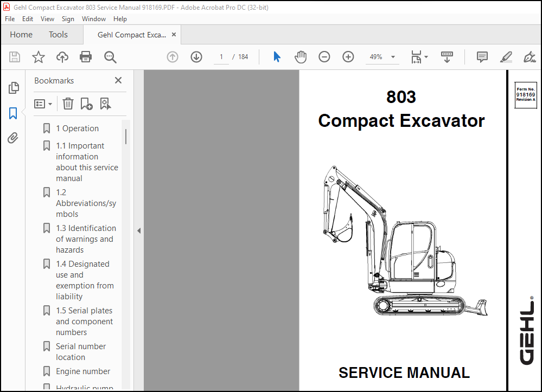Open the Help menu
Viewport: 542px width, 392px height.
pyautogui.click(x=120, y=19)
